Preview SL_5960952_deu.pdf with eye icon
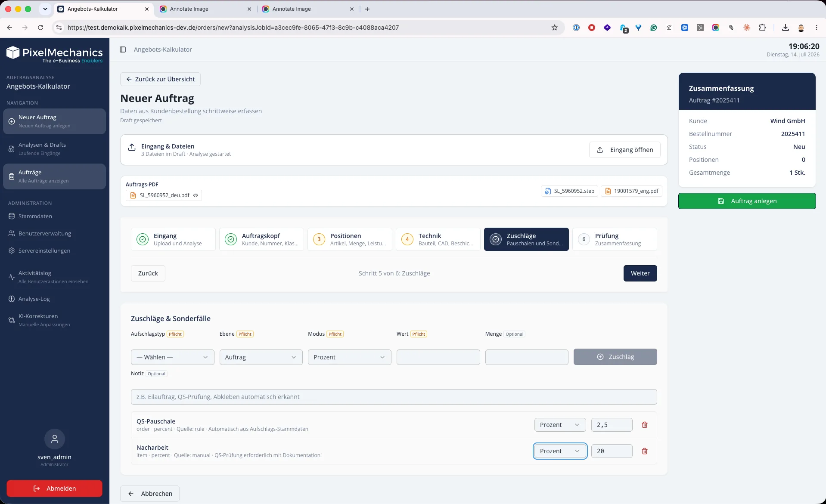The height and width of the screenshot is (504, 826). [x=196, y=195]
